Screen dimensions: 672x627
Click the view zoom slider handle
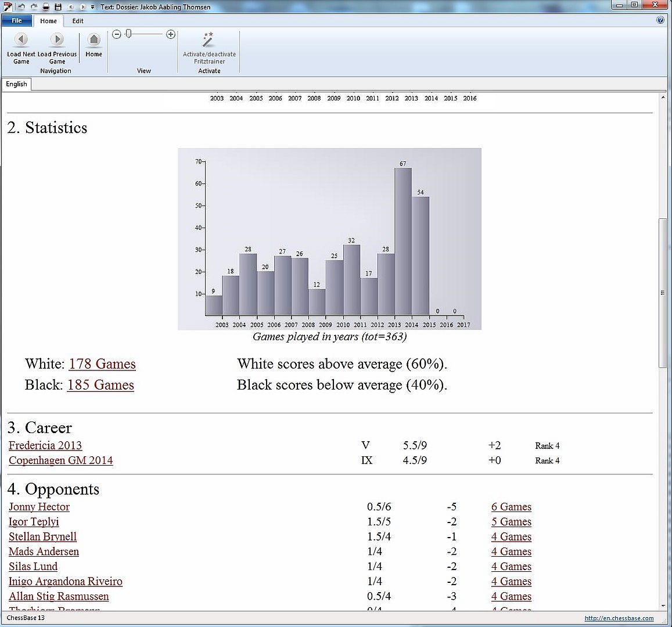(x=128, y=34)
